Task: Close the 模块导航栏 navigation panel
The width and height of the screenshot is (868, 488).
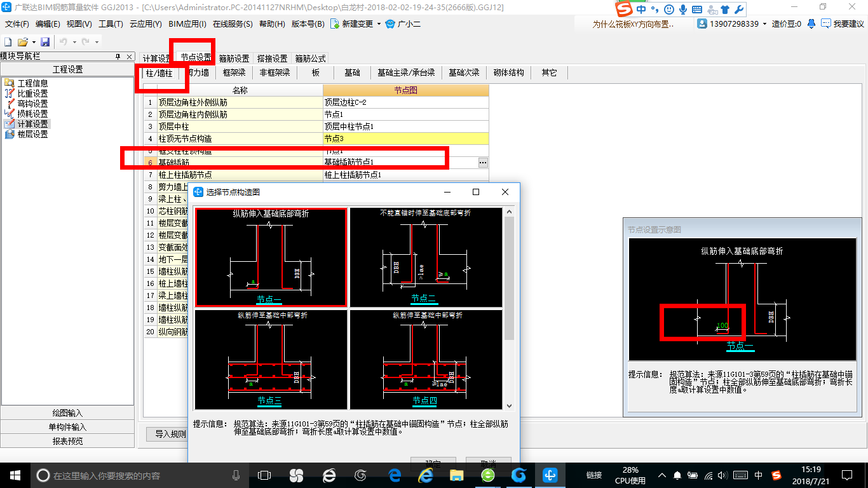Action: (129, 57)
